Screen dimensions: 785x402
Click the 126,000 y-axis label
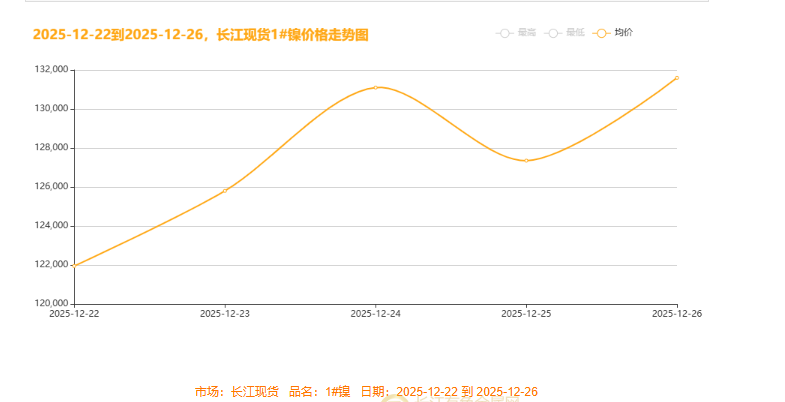point(51,187)
